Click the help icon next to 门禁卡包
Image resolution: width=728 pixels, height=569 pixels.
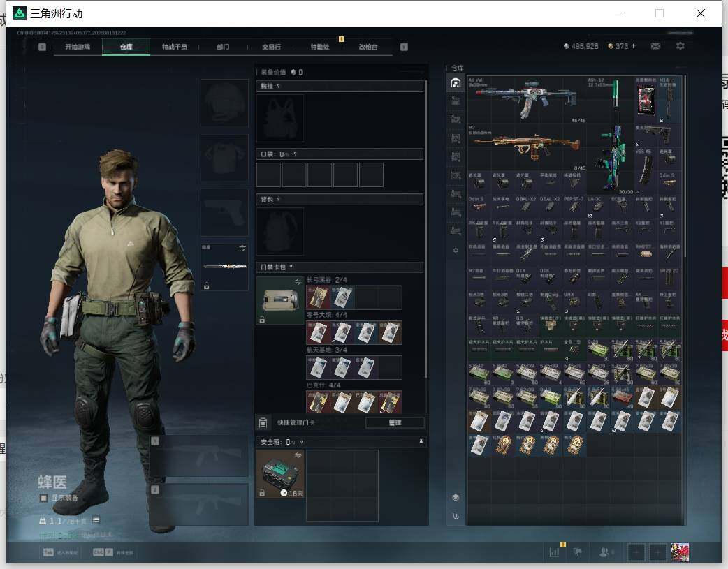coord(291,267)
